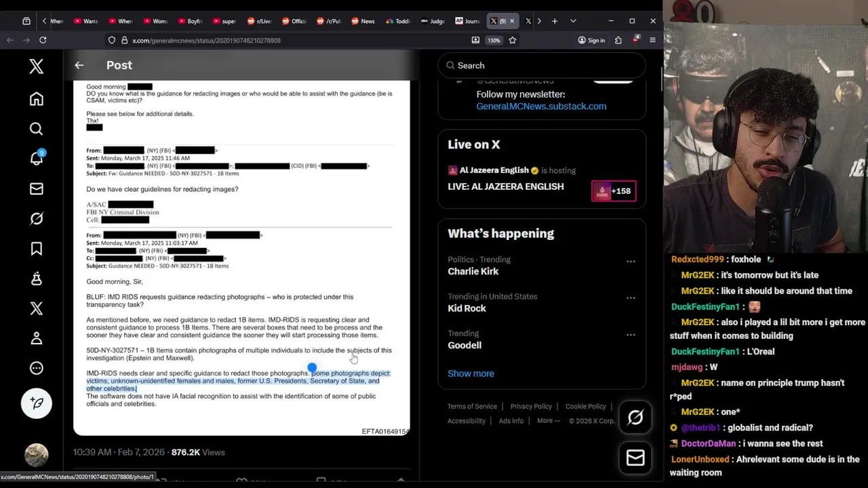Open a new browser tab

click(555, 21)
